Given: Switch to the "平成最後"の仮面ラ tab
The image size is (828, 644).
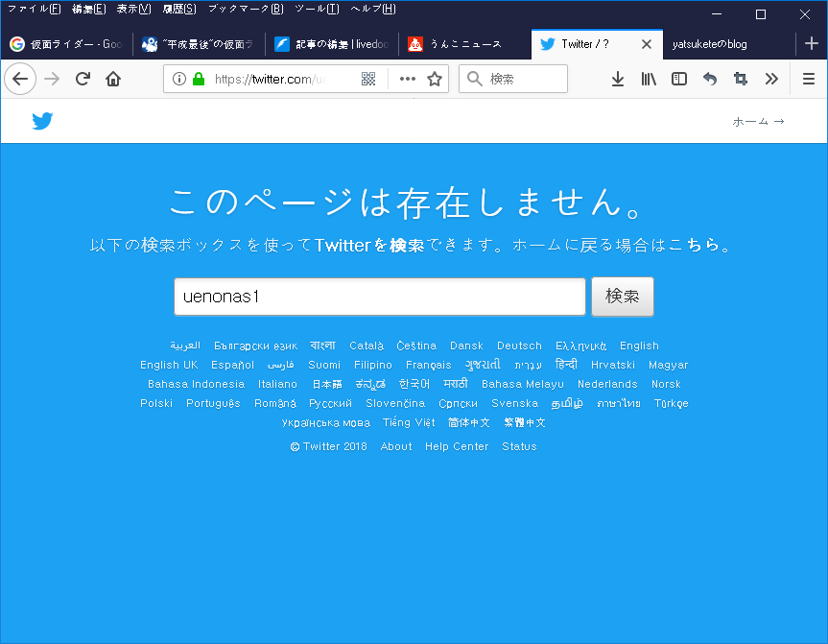Looking at the screenshot, I should coord(199,44).
